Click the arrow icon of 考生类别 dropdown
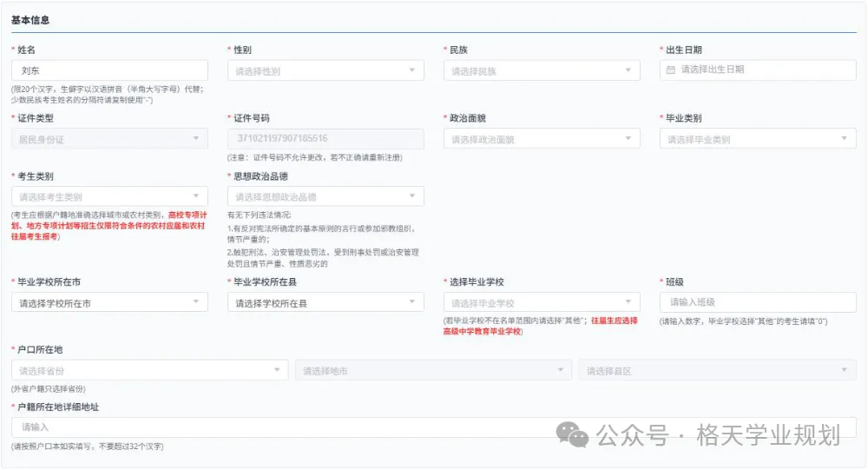 [x=196, y=195]
